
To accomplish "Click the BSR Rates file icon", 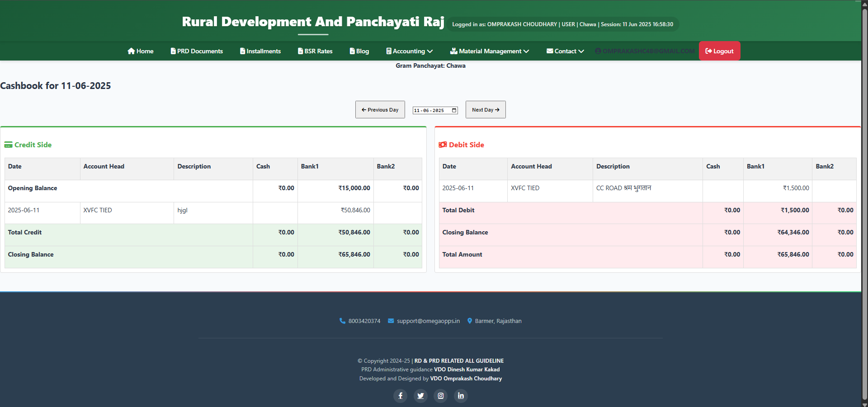I will pyautogui.click(x=301, y=51).
